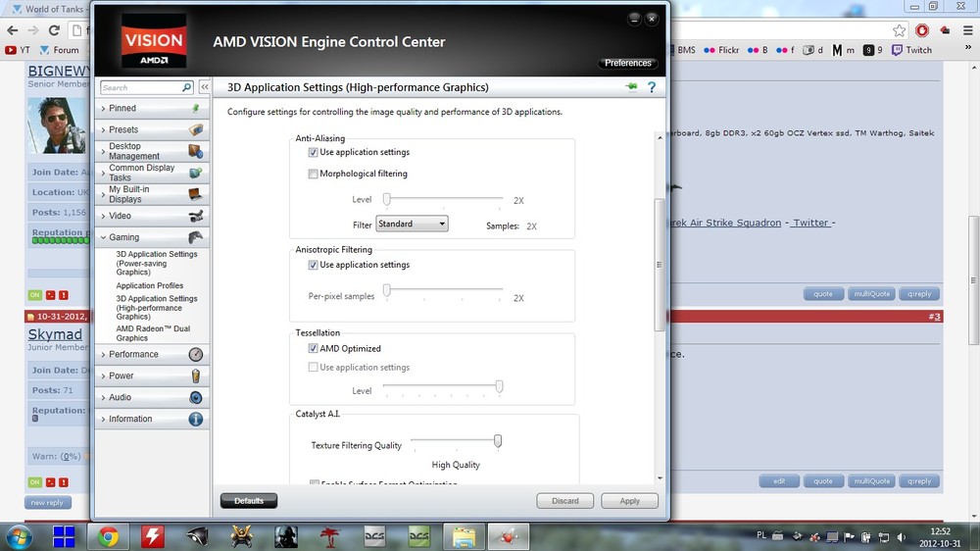Click the Anti-Aliasing Level slider handle
The height and width of the screenshot is (551, 980).
[387, 199]
